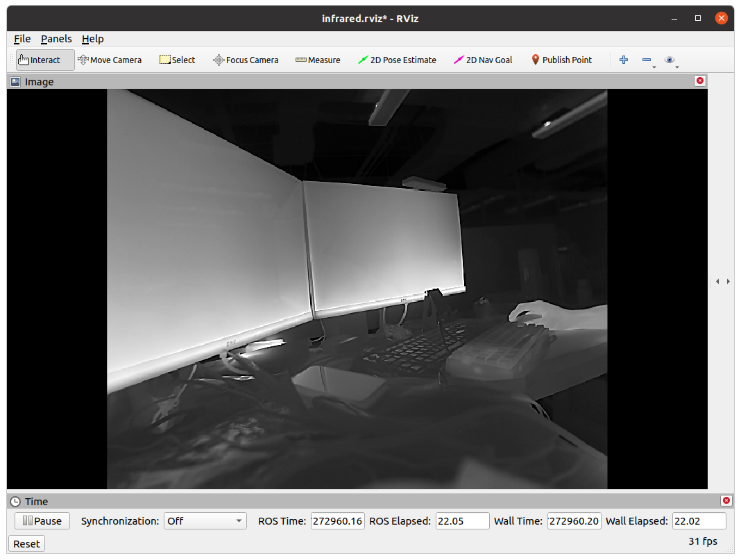Open the Panels menu

pos(56,39)
